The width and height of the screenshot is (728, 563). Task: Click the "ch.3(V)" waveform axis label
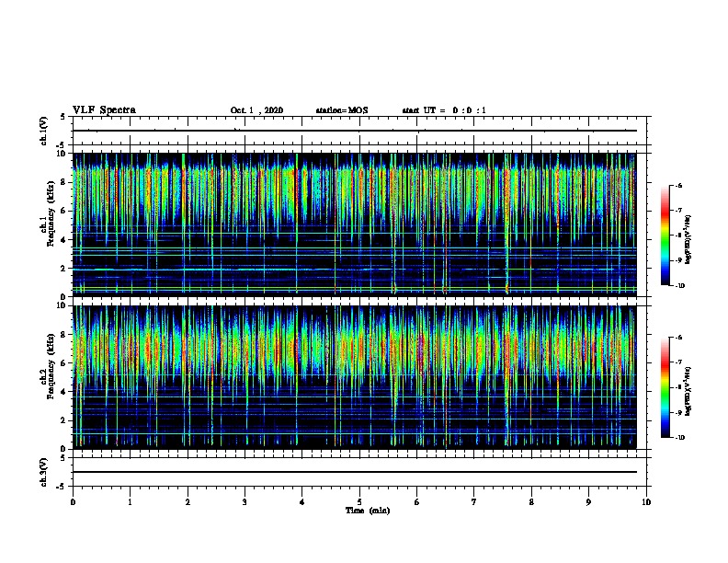pos(43,472)
